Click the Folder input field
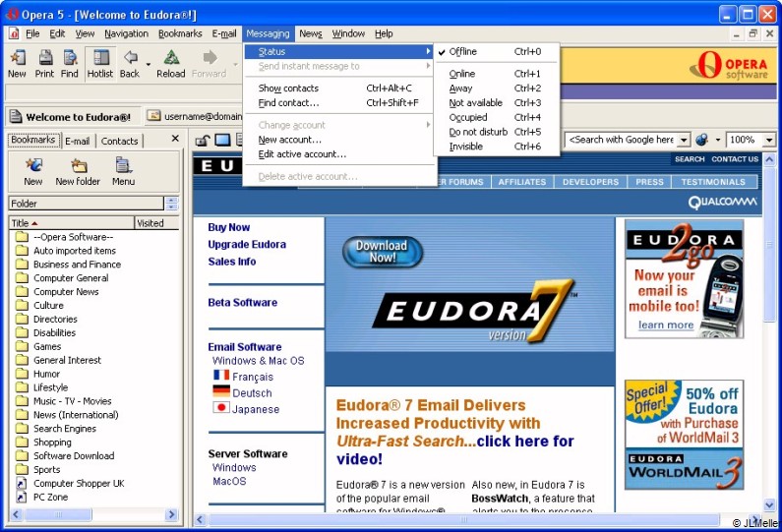The image size is (782, 532). [87, 204]
